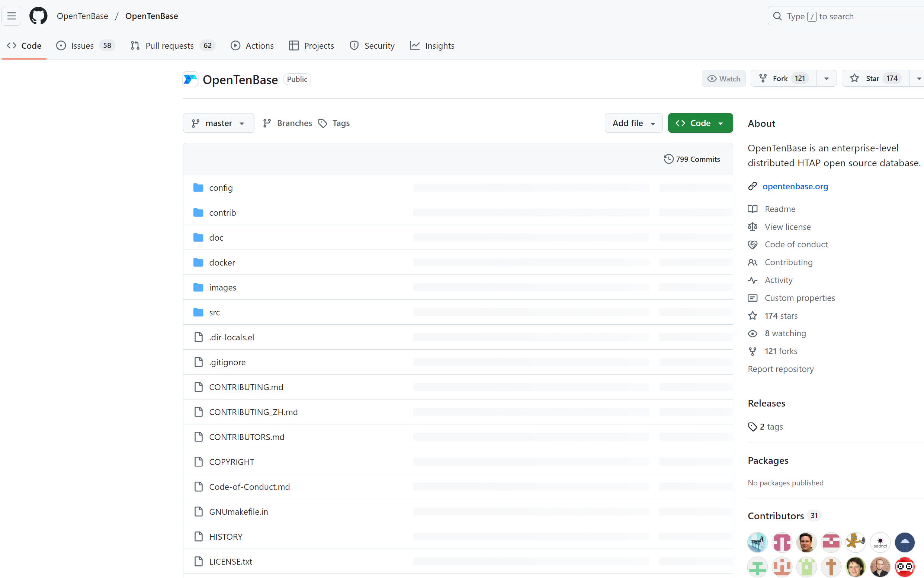The height and width of the screenshot is (578, 924).
Task: Click the file icon beside LICENSE.txt
Action: coord(198,562)
